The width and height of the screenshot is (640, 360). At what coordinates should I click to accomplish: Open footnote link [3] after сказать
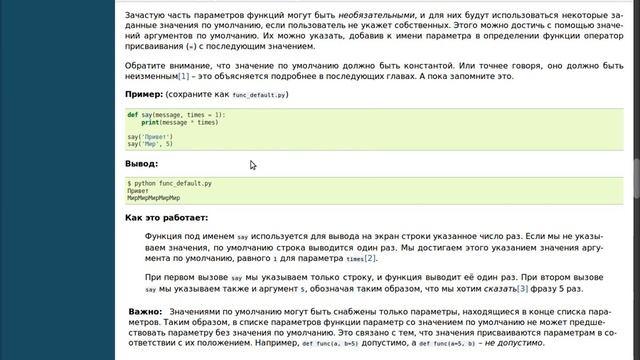pyautogui.click(x=522, y=289)
